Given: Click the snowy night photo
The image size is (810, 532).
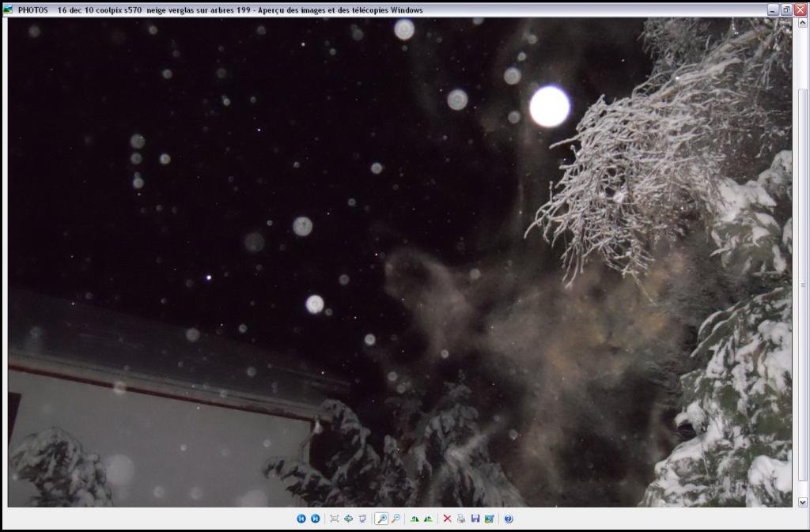Looking at the screenshot, I should coord(399,262).
